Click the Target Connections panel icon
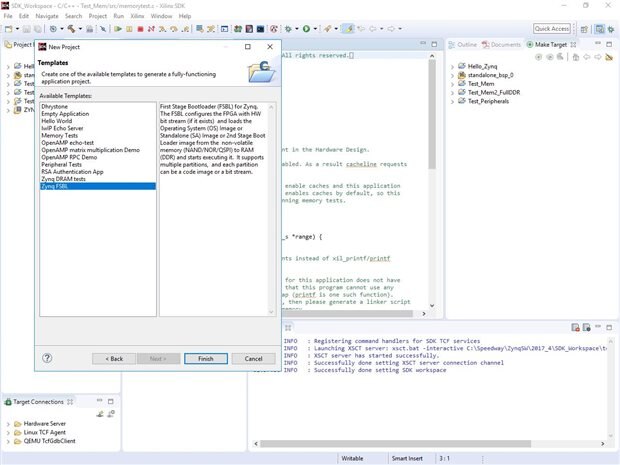Image resolution: width=620 pixels, height=465 pixels. (x=8, y=401)
